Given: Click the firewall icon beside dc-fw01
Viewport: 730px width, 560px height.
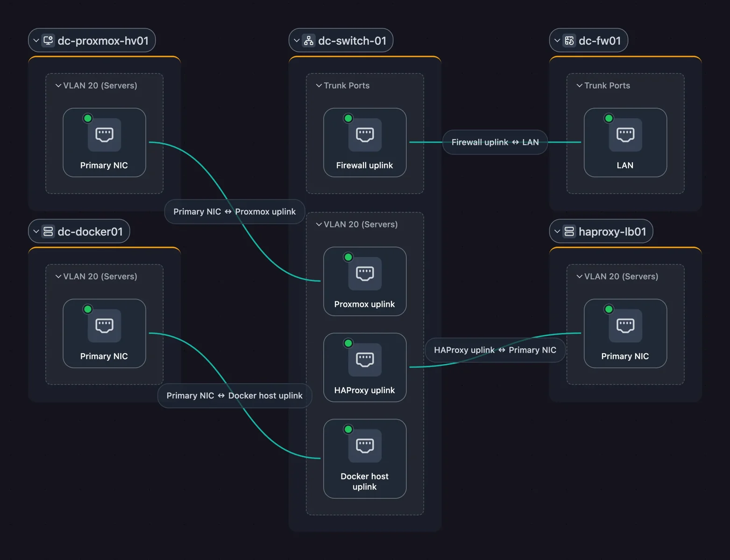Looking at the screenshot, I should coord(569,41).
